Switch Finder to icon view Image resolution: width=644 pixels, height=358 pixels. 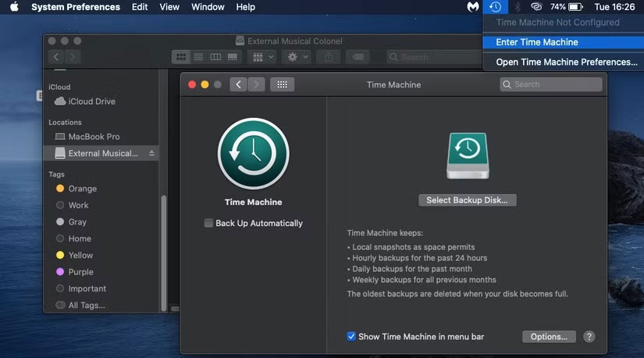click(x=180, y=57)
